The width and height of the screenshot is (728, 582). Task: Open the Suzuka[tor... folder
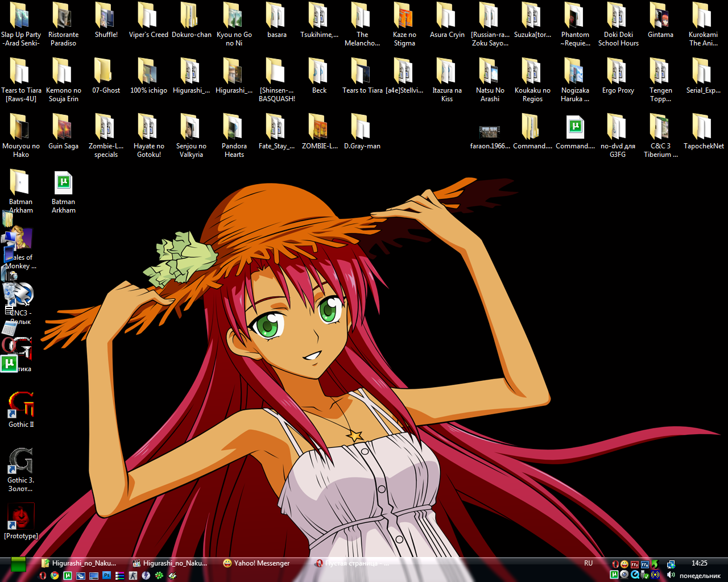532,20
